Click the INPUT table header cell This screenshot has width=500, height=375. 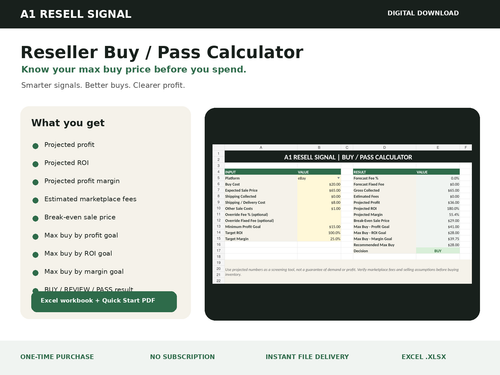[261, 172]
